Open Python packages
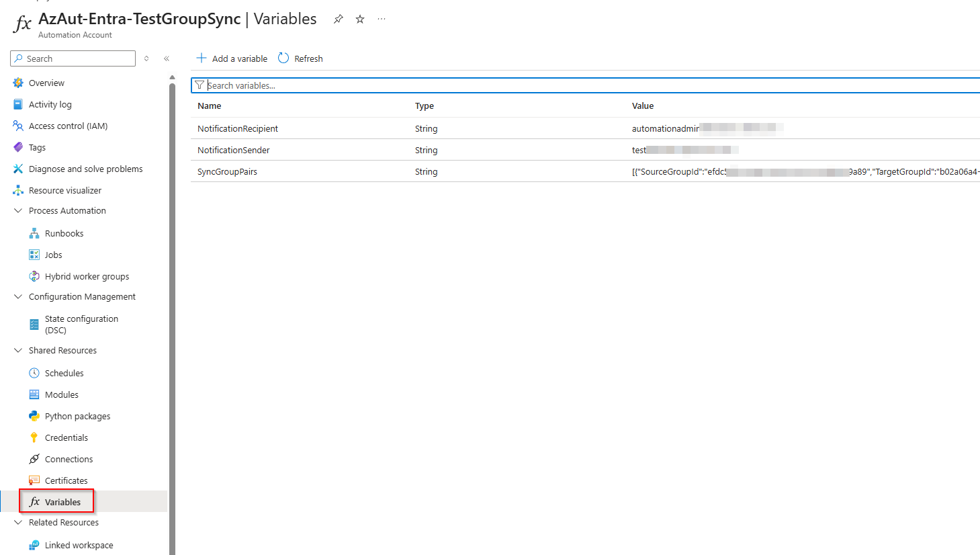Image resolution: width=980 pixels, height=555 pixels. point(77,416)
